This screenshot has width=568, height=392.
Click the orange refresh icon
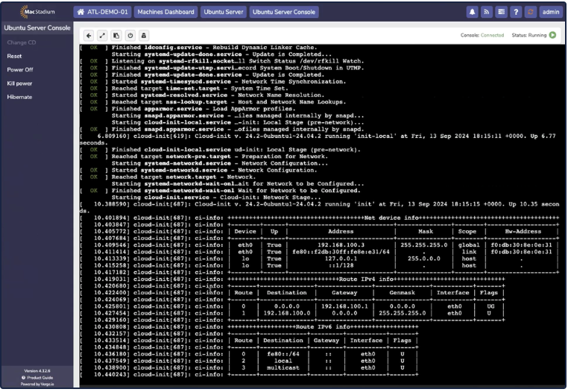[x=531, y=12]
